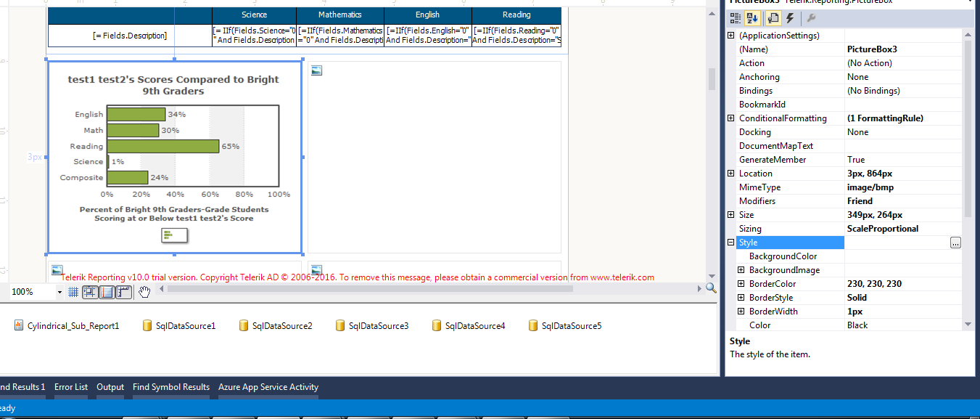Select Cylindrical_Sub_Report1 component

point(66,326)
